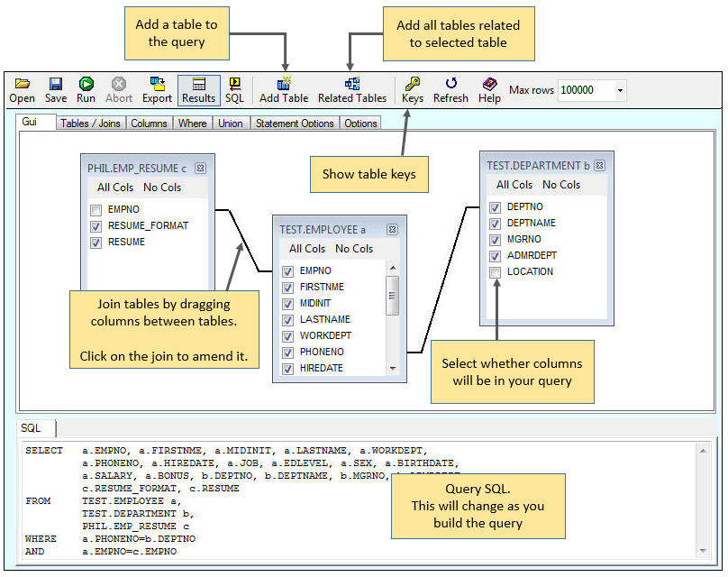Click the SQL pane scrollbar down arrow
The width and height of the screenshot is (728, 577).
[703, 551]
